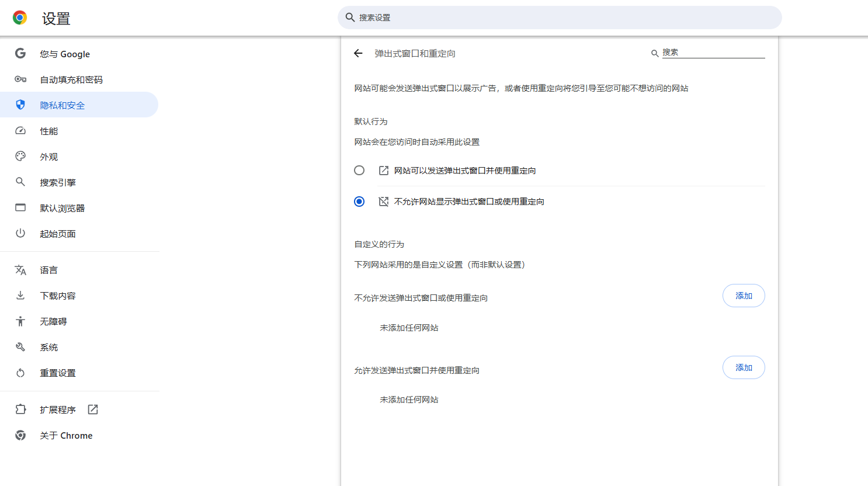Go to 系统 settings
Screen dimensions: 868x486
click(x=79, y=347)
